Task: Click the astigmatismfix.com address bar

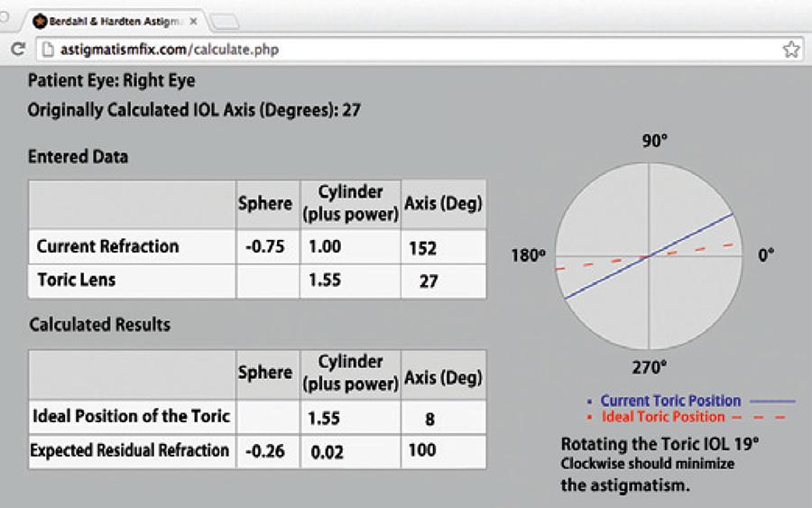Action: click(406, 50)
